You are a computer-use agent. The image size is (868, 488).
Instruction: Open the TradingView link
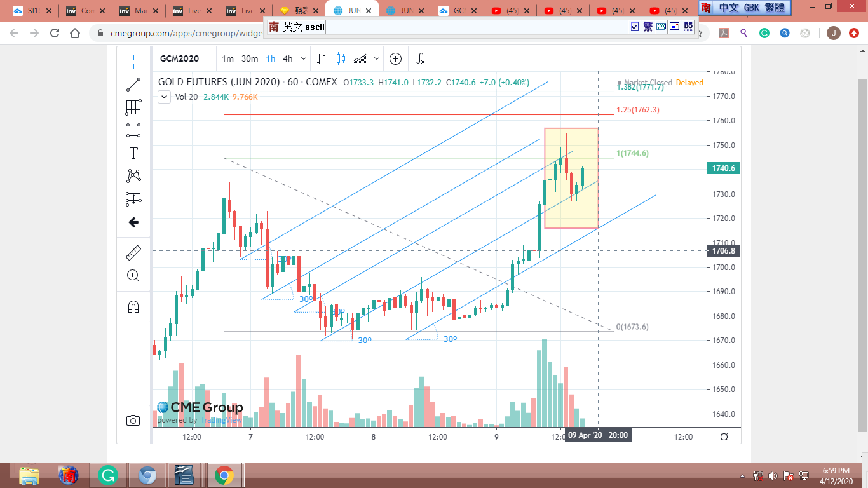coord(221,420)
